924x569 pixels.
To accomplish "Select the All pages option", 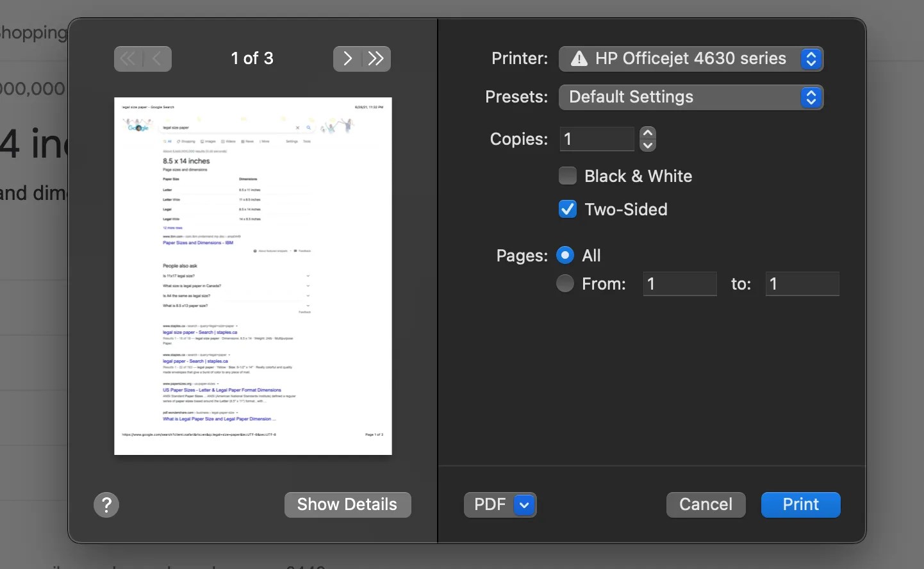I will [x=565, y=255].
